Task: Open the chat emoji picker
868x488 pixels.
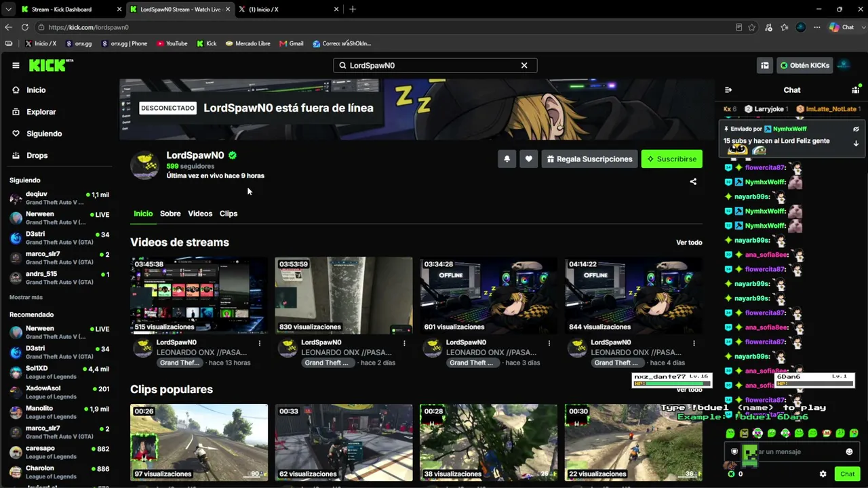Action: pyautogui.click(x=849, y=452)
